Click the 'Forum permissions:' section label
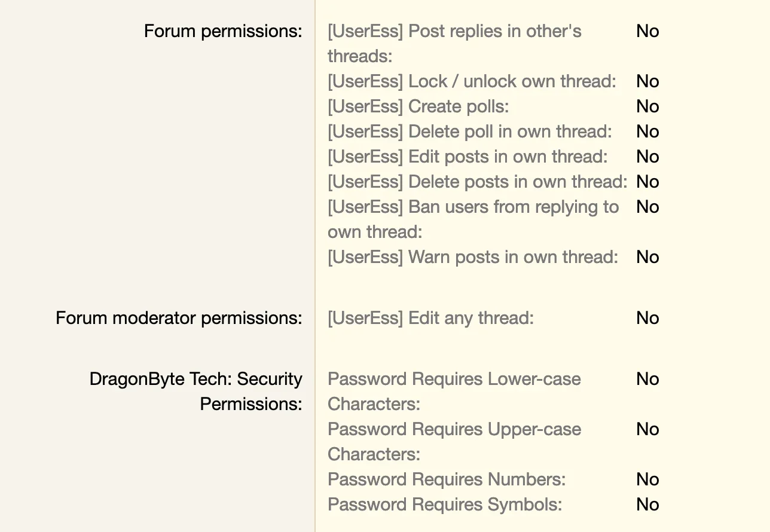The width and height of the screenshot is (770, 532). [223, 31]
